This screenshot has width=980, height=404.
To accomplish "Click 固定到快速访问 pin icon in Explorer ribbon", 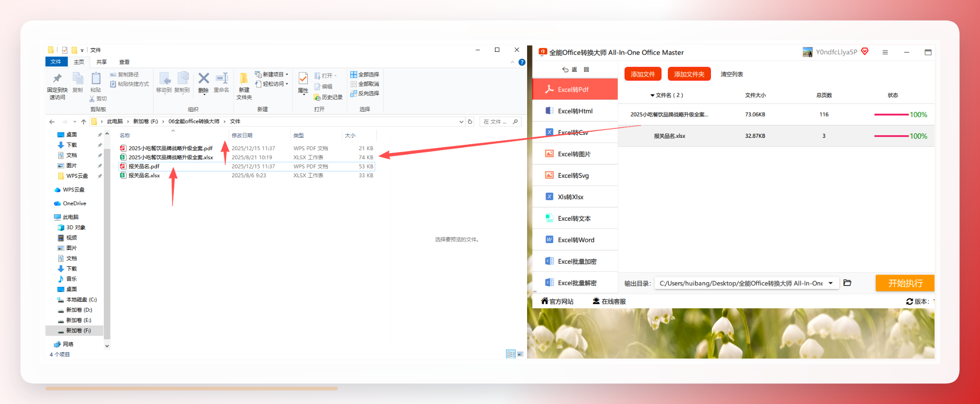I will tap(57, 79).
